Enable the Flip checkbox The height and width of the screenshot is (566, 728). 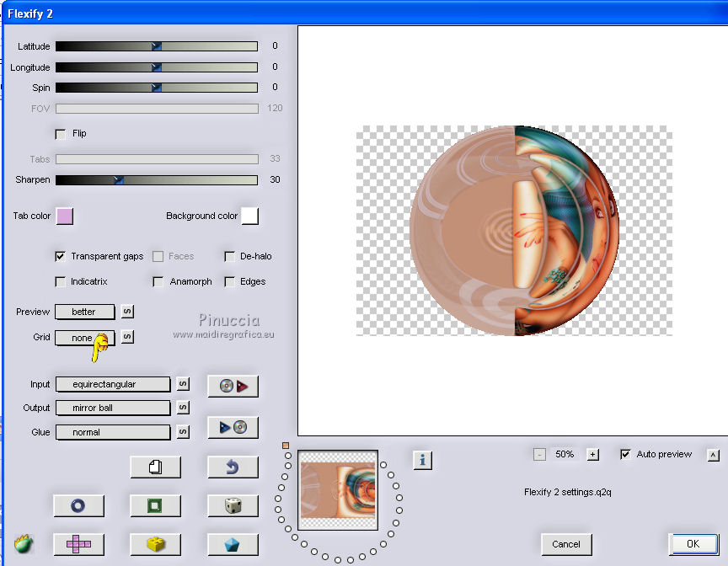coord(61,134)
